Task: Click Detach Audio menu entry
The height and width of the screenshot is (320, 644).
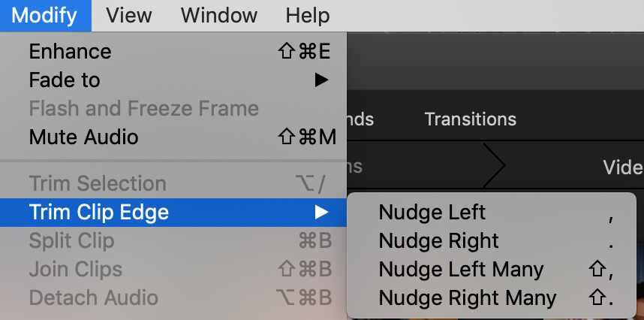Action: (x=93, y=297)
